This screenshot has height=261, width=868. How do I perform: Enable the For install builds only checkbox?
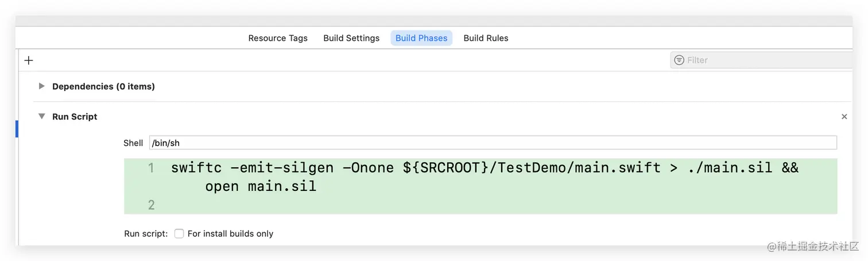(x=179, y=234)
